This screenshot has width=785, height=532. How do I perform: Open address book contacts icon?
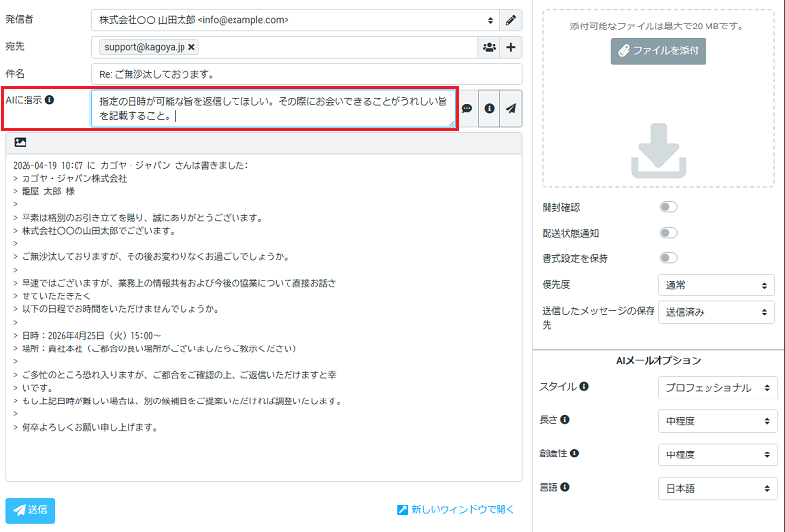pos(489,47)
